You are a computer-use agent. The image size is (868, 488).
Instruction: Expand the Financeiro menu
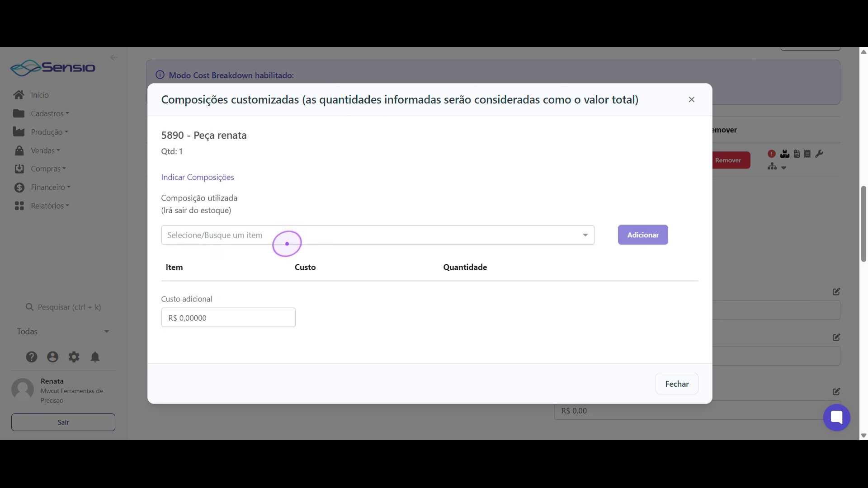pyautogui.click(x=51, y=188)
